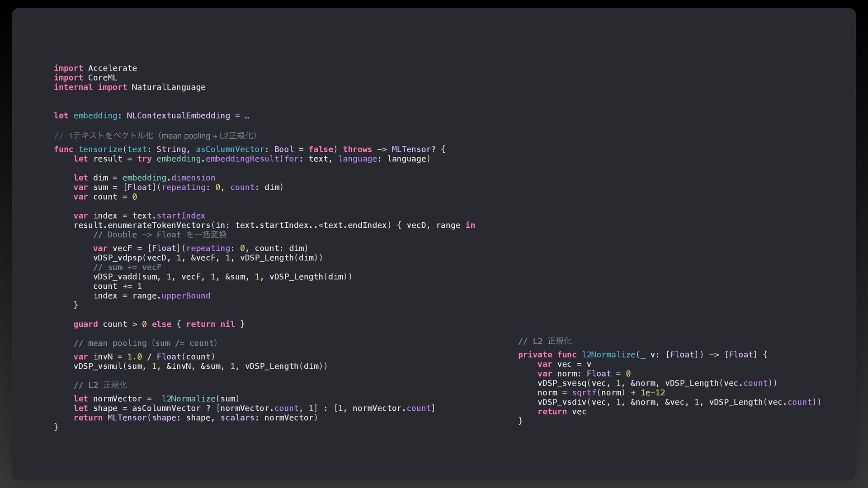868x488 pixels.
Task: Click the 'private func' keywords
Action: coord(547,355)
